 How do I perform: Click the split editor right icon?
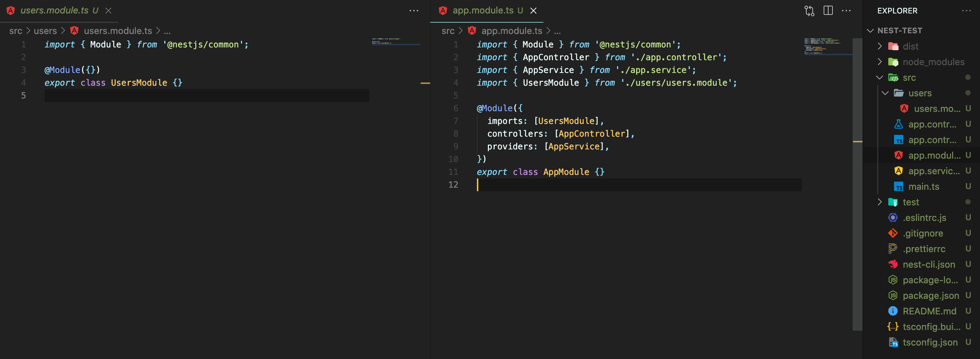[x=828, y=11]
